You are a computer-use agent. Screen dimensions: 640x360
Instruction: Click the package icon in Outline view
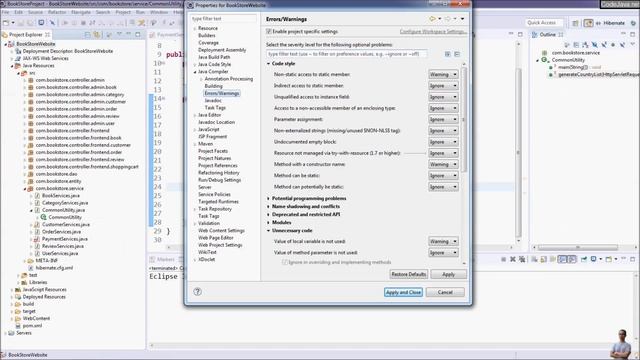(544, 53)
